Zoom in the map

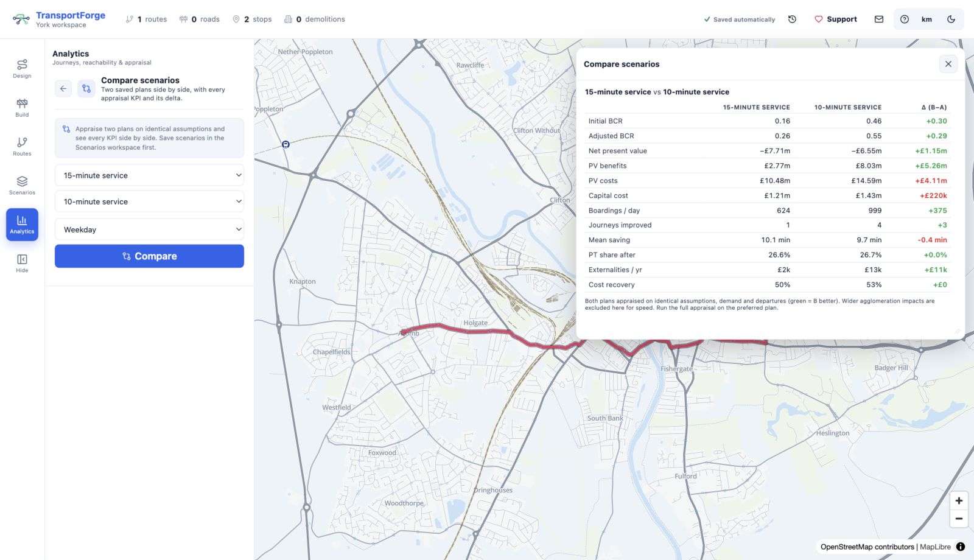point(959,501)
